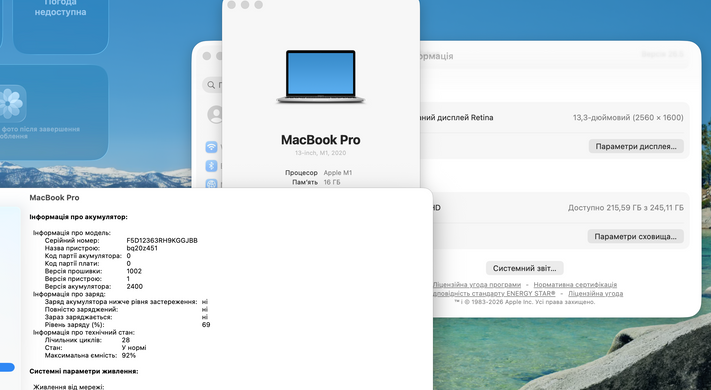Screen dimensions: 711x390
Task: Select maximum capacity value '92%'
Action: 129,356
